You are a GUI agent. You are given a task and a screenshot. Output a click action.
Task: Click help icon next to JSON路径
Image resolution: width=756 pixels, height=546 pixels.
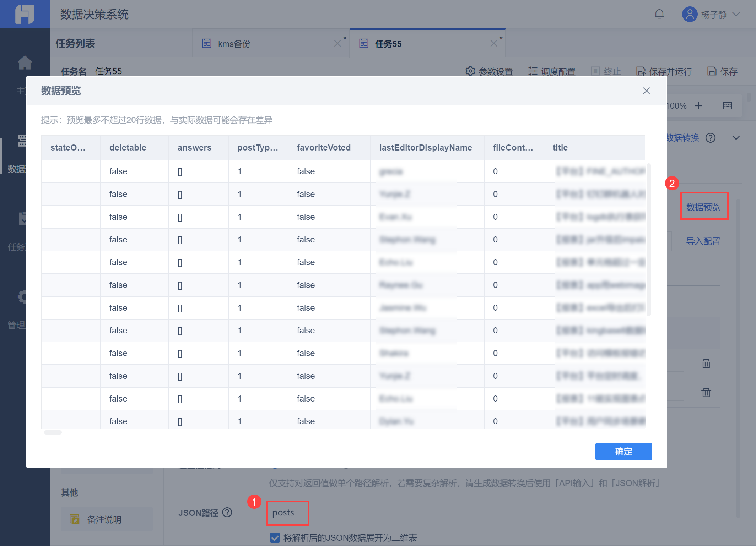click(227, 512)
